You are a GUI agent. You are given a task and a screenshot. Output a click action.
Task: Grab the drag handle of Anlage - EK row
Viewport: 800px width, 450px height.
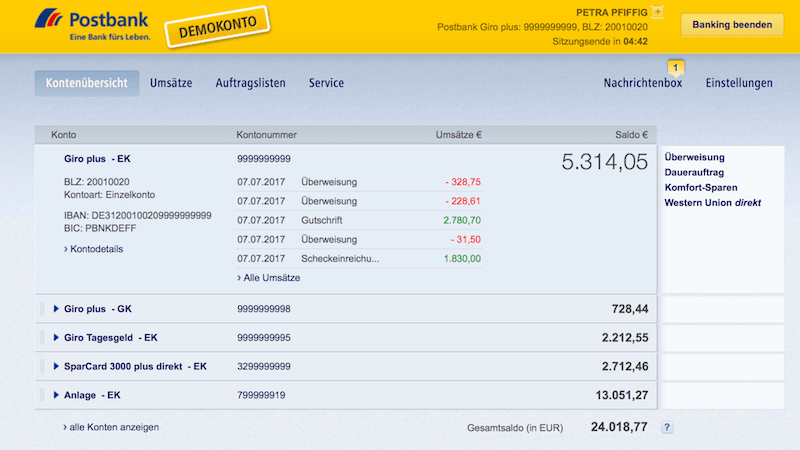point(42,395)
